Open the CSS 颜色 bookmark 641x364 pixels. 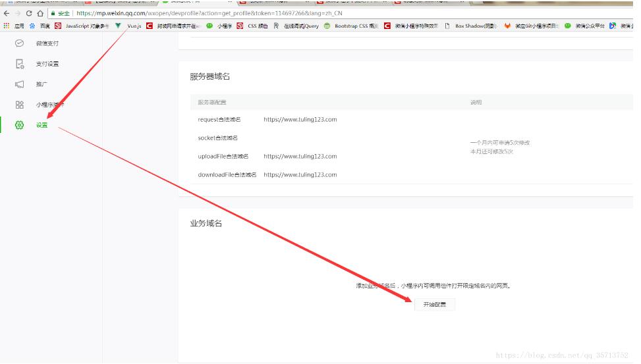pos(252,26)
